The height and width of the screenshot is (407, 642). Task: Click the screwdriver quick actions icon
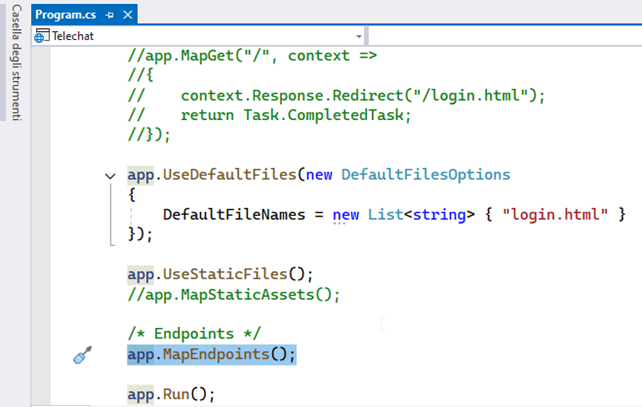[83, 355]
